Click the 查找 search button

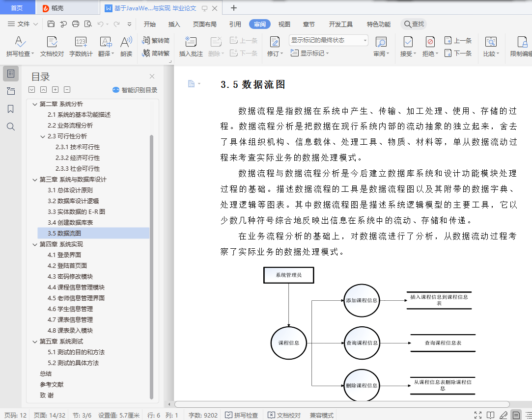pos(414,24)
